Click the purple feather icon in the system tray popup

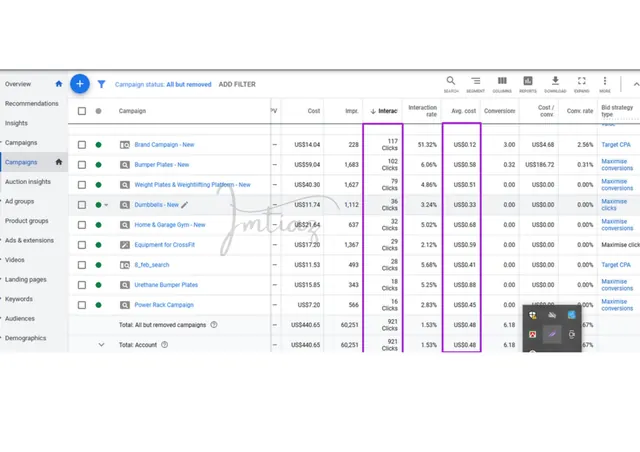(x=552, y=334)
